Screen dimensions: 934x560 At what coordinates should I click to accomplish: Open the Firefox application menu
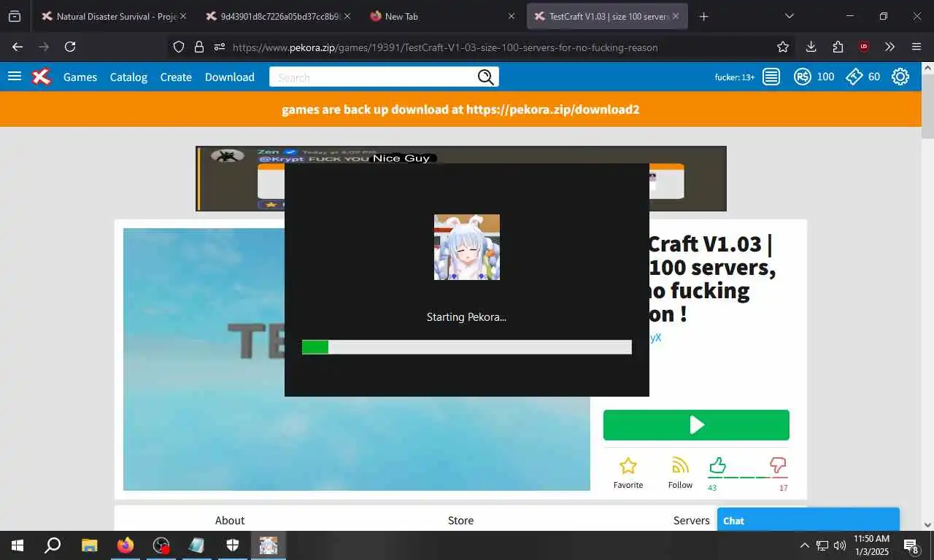tap(916, 47)
